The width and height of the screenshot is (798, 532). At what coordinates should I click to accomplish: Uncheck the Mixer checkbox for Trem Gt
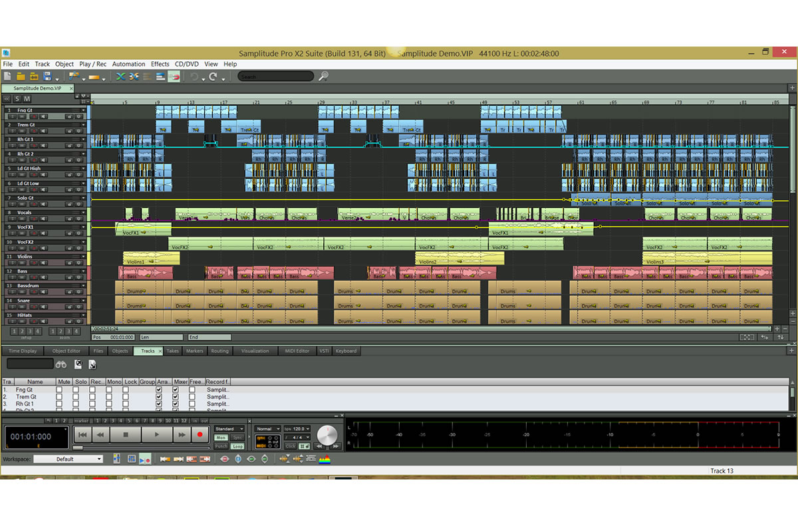point(176,397)
